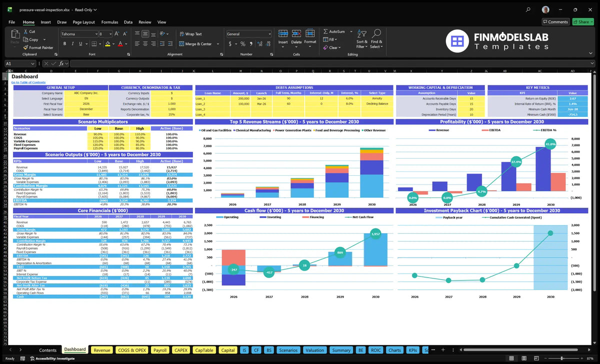Switch to the Formulas ribbon tab
Viewport: 600px width, 364px height.
(x=109, y=22)
